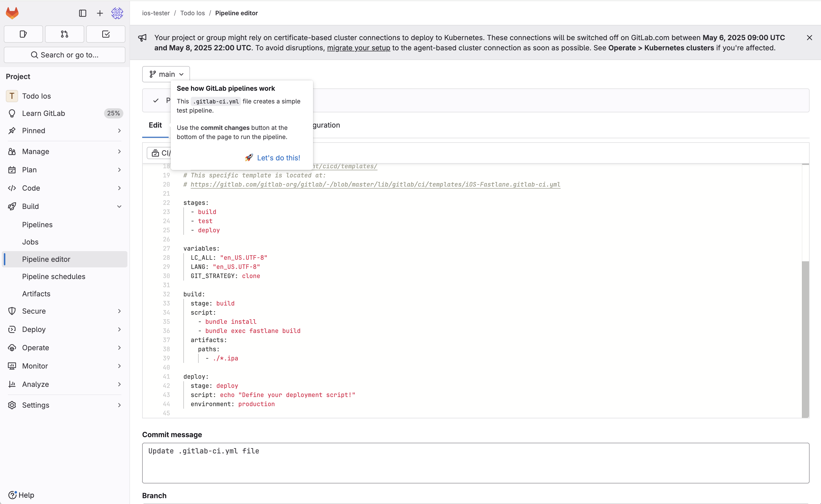The image size is (821, 504).
Task: Click the T project avatar
Action: pos(12,96)
